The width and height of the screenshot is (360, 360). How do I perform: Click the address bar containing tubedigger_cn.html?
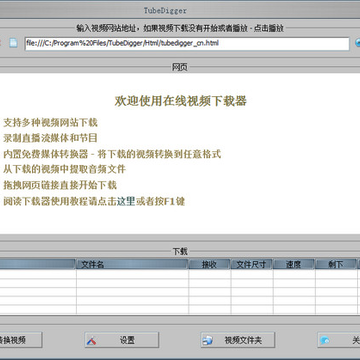pos(187,44)
